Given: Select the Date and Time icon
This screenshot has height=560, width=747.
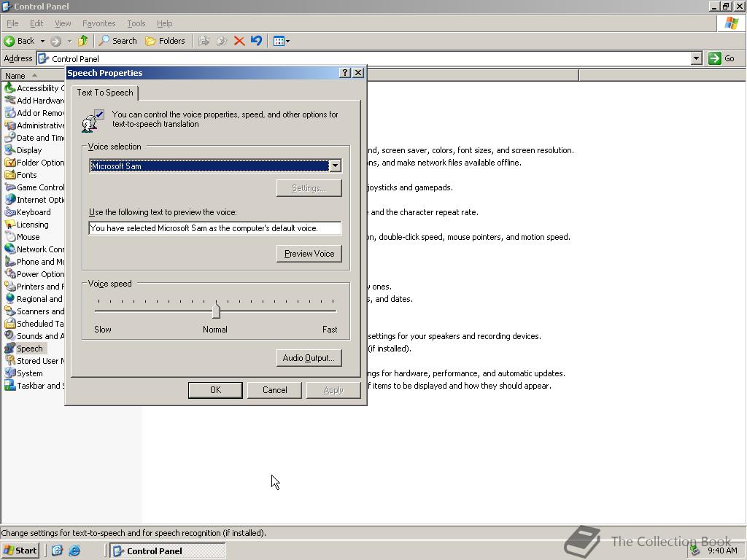Looking at the screenshot, I should (x=9, y=138).
